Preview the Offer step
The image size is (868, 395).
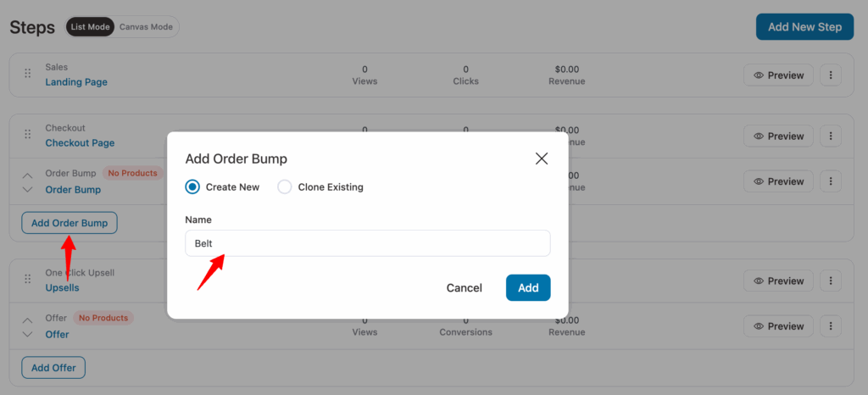point(778,326)
